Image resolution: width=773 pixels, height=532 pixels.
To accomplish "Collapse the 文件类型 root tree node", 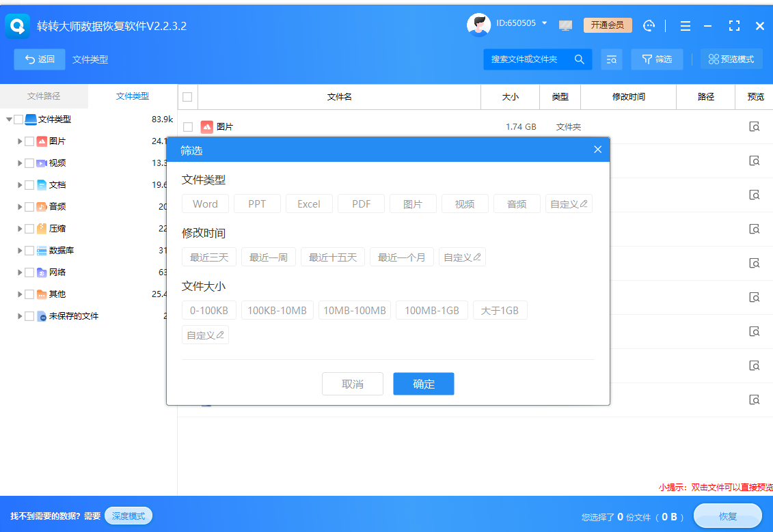I will pos(10,119).
